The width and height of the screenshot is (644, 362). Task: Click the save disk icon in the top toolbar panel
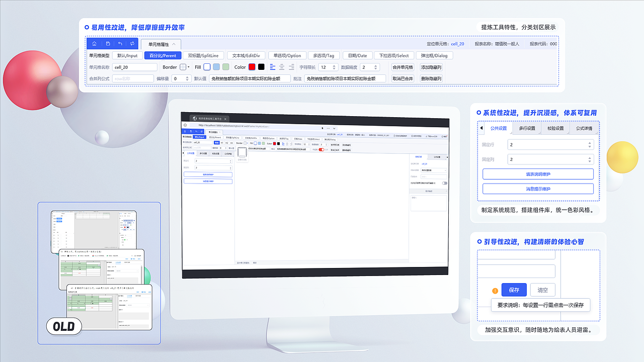pos(108,44)
